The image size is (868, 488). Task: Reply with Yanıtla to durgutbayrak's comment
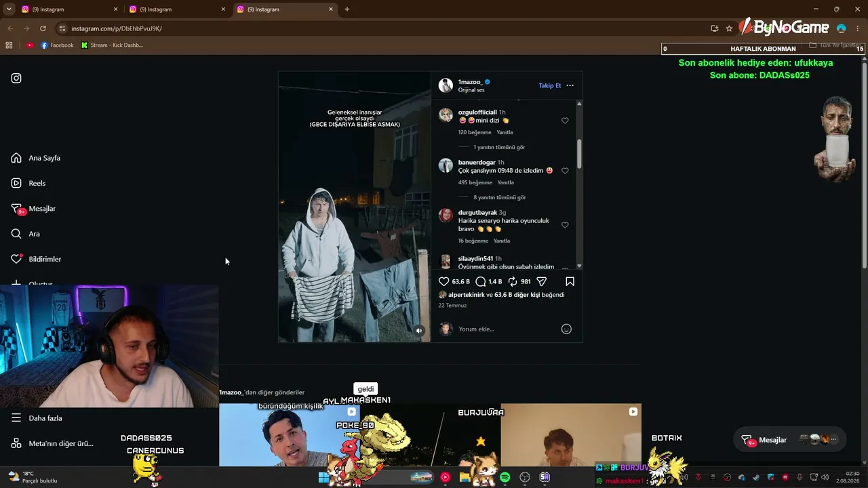tap(502, 241)
